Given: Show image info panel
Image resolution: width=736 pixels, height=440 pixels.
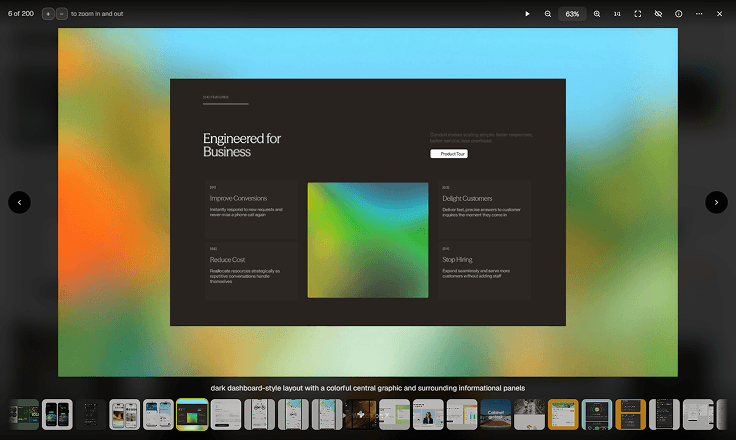Looking at the screenshot, I should (x=679, y=14).
